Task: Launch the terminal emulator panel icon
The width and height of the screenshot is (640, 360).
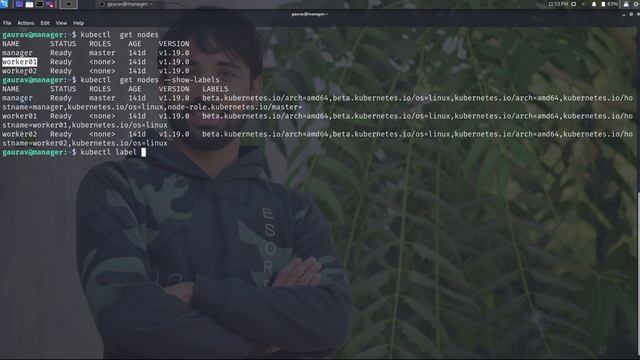Action: [40, 4]
